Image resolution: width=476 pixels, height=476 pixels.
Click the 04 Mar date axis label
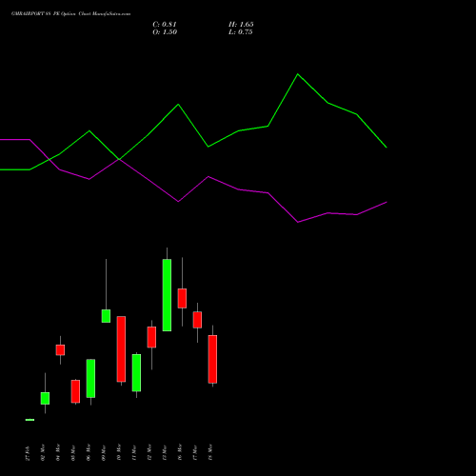[x=58, y=452]
